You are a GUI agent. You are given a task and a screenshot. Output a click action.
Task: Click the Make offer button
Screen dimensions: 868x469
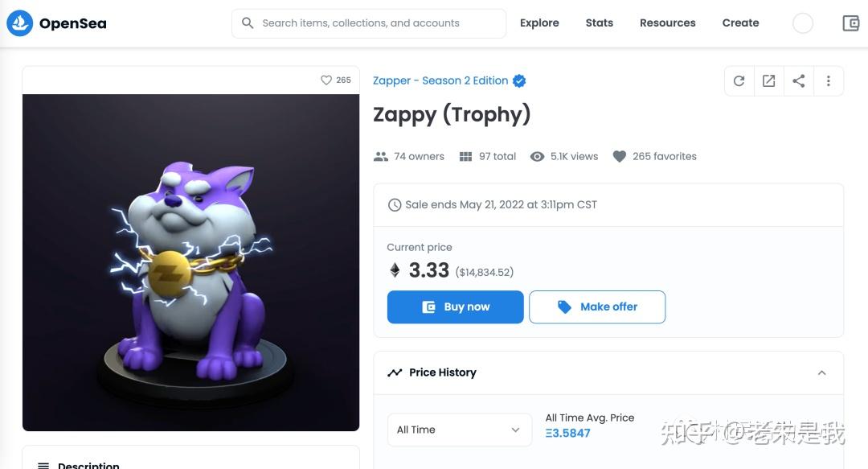[597, 306]
